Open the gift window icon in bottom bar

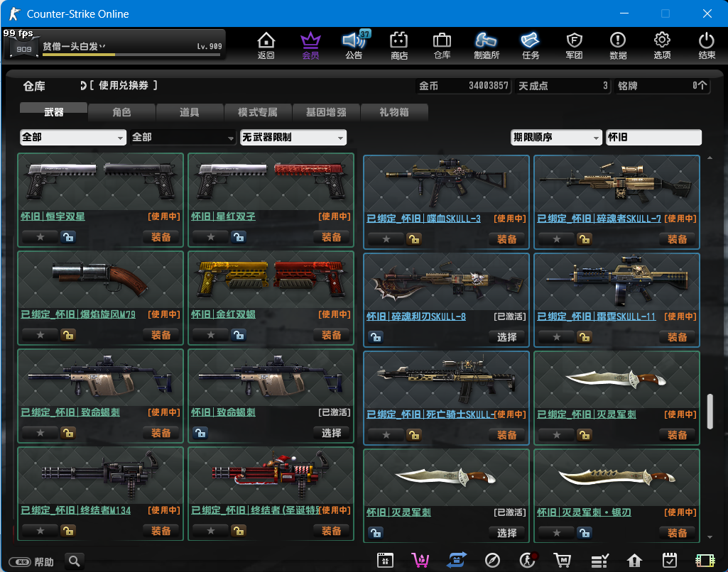point(385,561)
